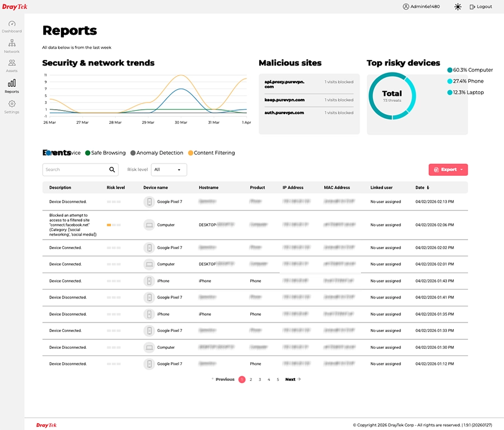Toggle the Safe Browsing chart legend

coord(105,153)
